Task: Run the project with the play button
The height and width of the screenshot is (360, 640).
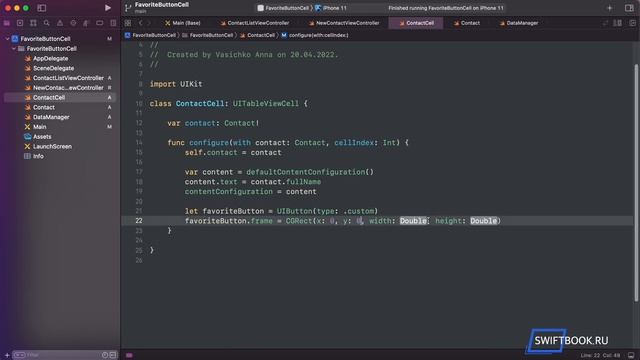Action: coord(108,8)
